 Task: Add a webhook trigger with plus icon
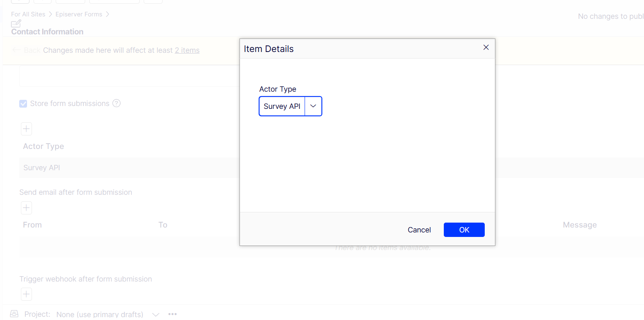26,294
